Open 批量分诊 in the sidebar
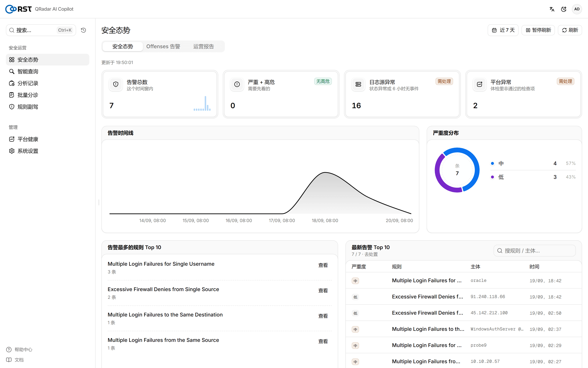 [x=48, y=95]
